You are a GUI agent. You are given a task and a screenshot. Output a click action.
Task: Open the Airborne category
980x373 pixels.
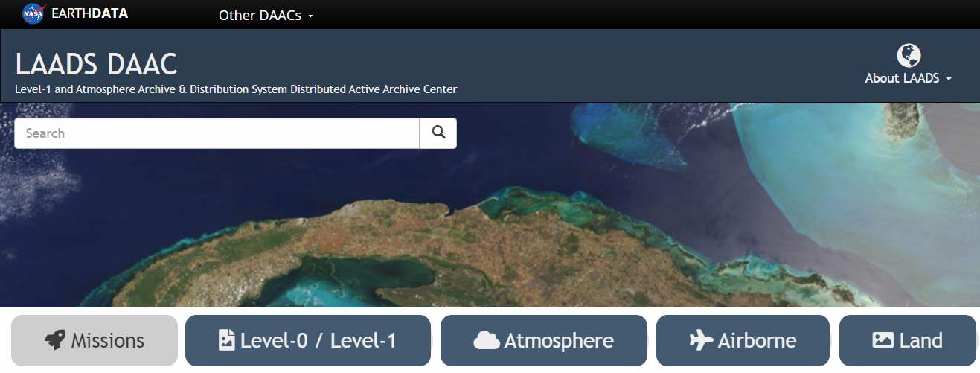click(x=743, y=341)
